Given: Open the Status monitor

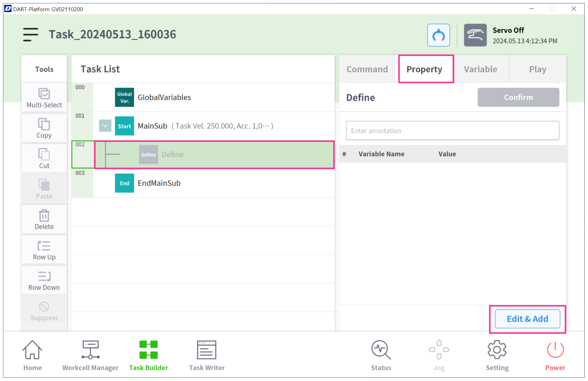Looking at the screenshot, I should (381, 355).
